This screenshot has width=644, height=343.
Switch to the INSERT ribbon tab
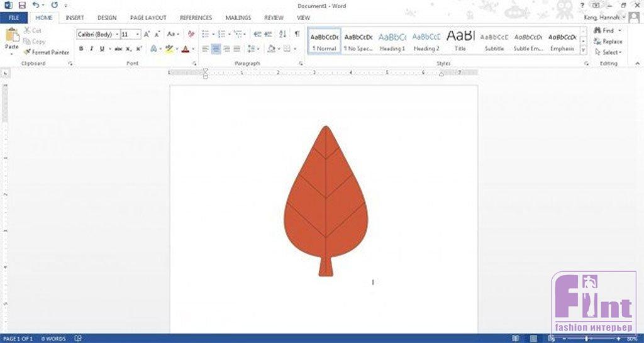[x=75, y=18]
